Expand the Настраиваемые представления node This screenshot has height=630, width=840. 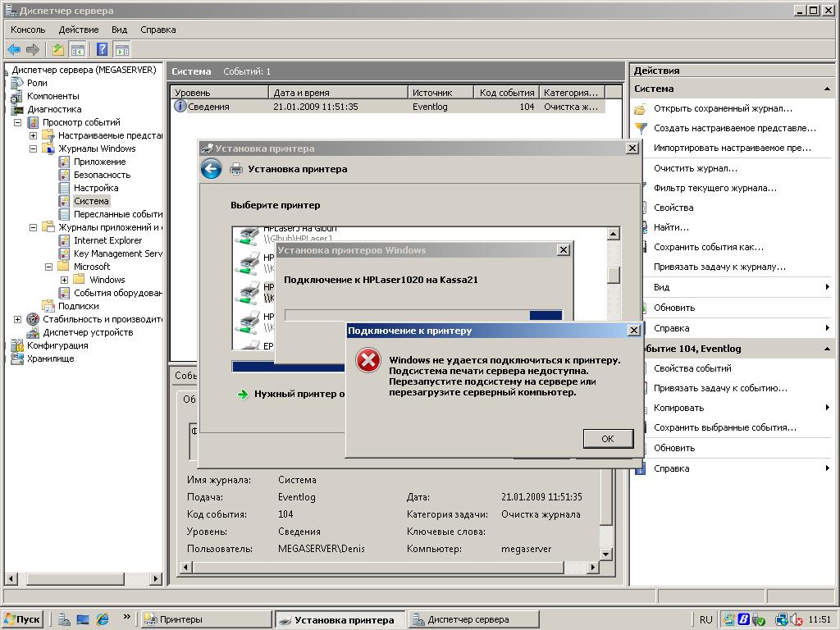click(x=33, y=135)
